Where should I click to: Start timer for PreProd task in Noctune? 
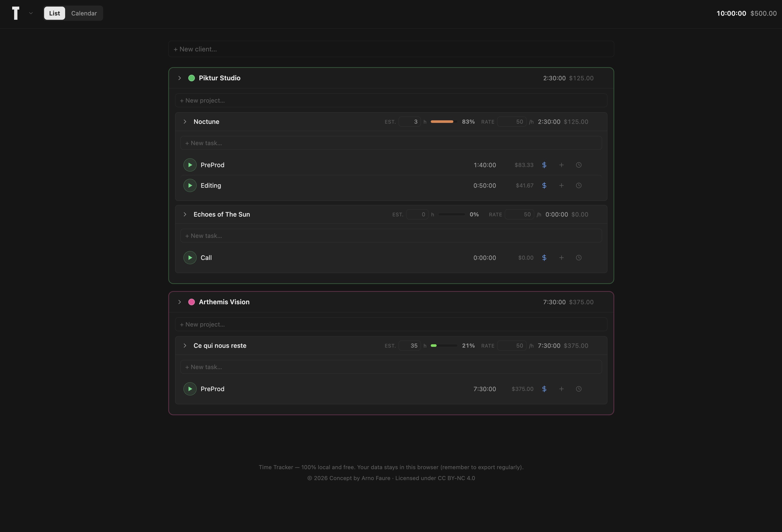tap(190, 165)
